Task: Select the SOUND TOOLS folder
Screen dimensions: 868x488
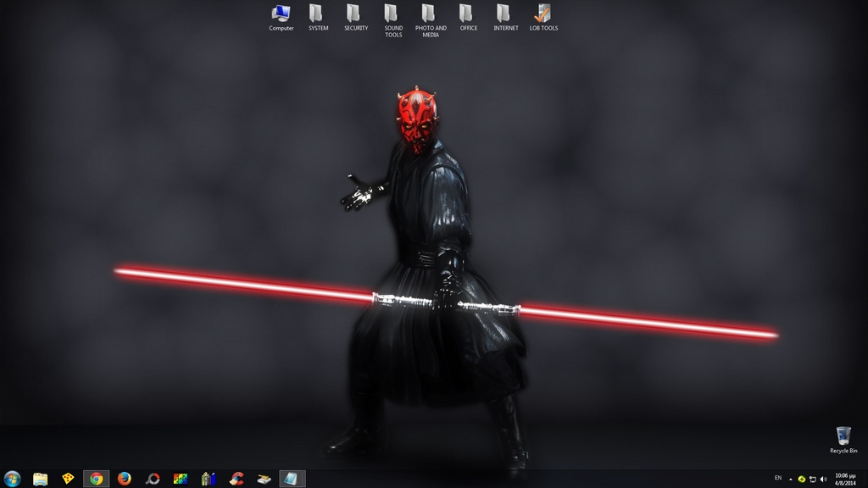Action: [393, 21]
